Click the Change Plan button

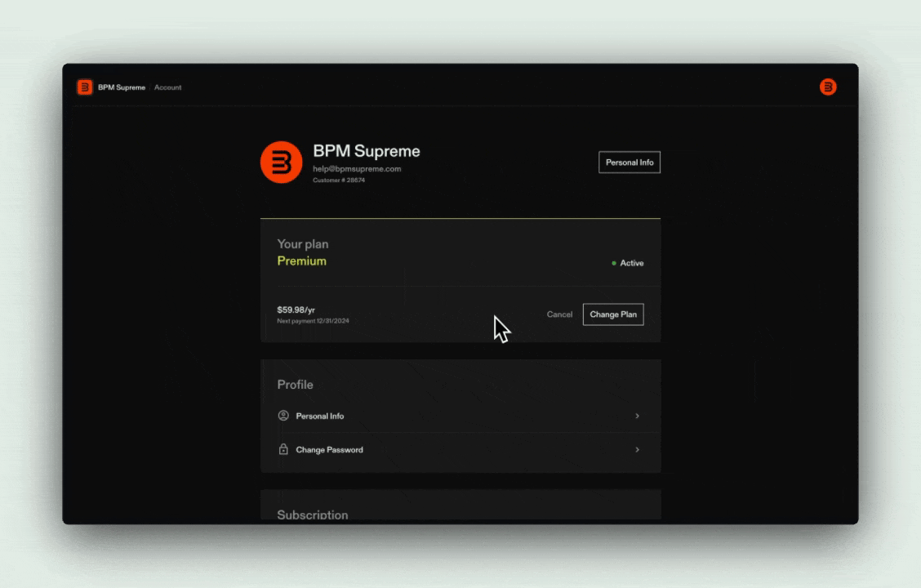click(x=613, y=314)
